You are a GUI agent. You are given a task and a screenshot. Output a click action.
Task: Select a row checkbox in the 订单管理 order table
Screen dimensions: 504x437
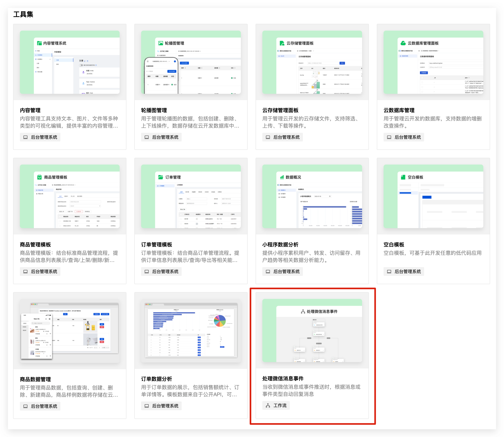tap(181, 219)
